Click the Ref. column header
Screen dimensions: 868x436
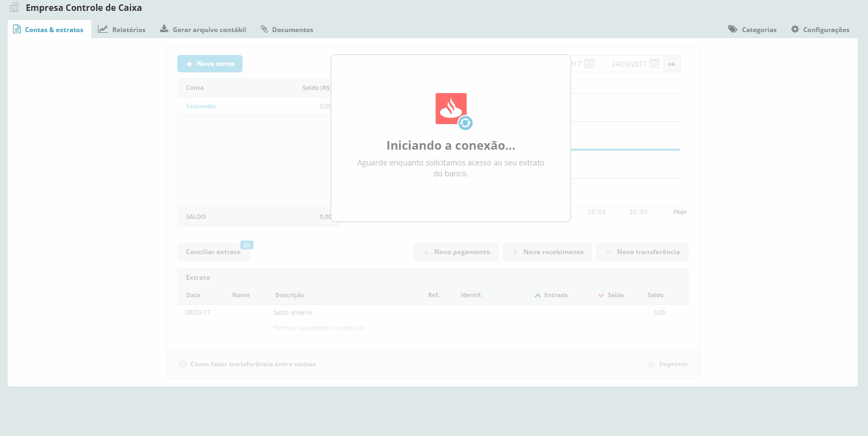coord(433,295)
